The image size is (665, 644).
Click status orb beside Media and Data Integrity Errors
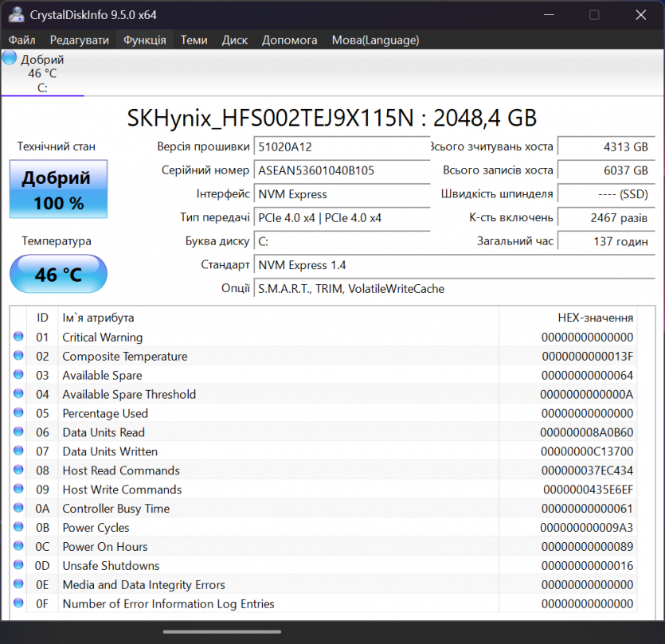[19, 584]
